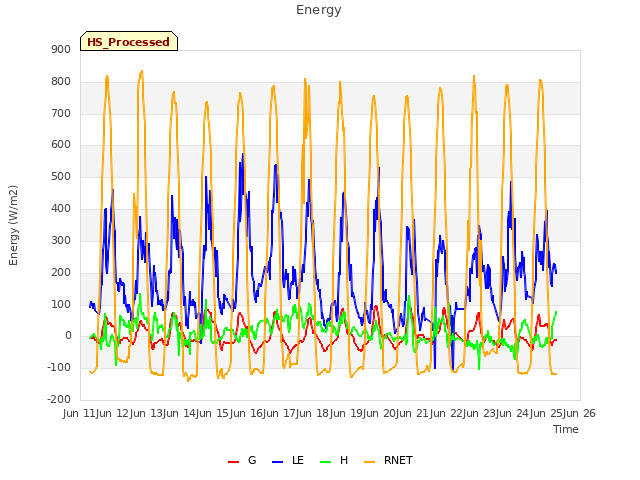
Task: Click the 600 y-axis tick label
Action: pyautogui.click(x=61, y=144)
